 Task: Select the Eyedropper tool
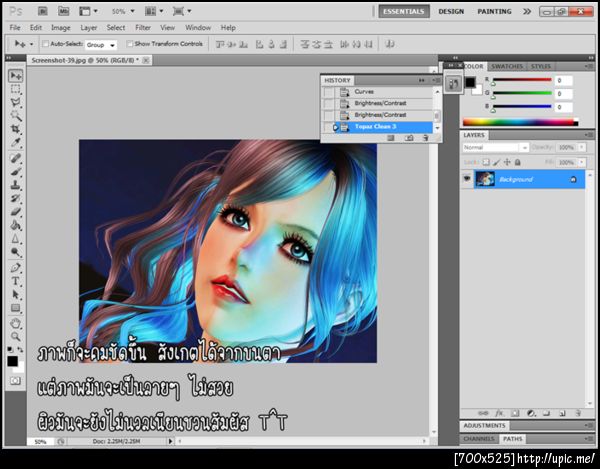pos(16,143)
